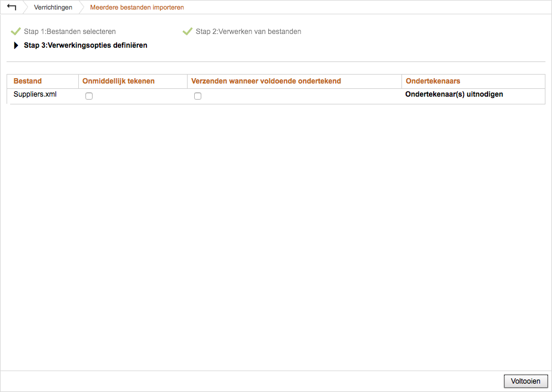Click the Ondertekenaars column header
This screenshot has height=392, width=552.
coord(433,81)
